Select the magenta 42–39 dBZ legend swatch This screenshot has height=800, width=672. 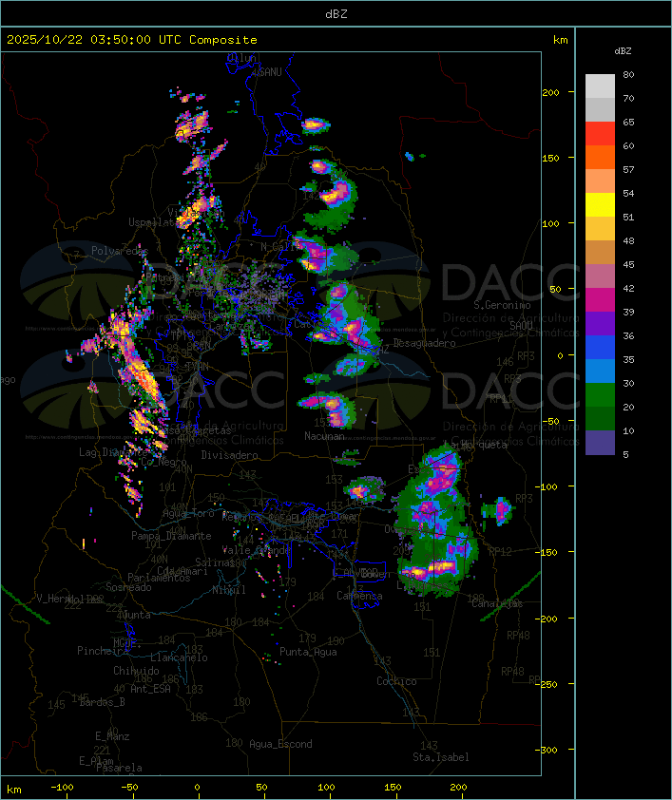coord(600,299)
